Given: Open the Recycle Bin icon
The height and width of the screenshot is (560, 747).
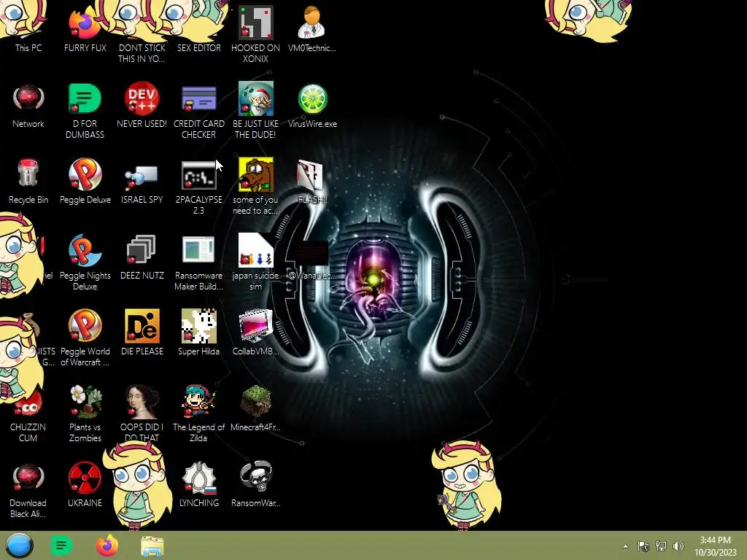Looking at the screenshot, I should pyautogui.click(x=28, y=182).
